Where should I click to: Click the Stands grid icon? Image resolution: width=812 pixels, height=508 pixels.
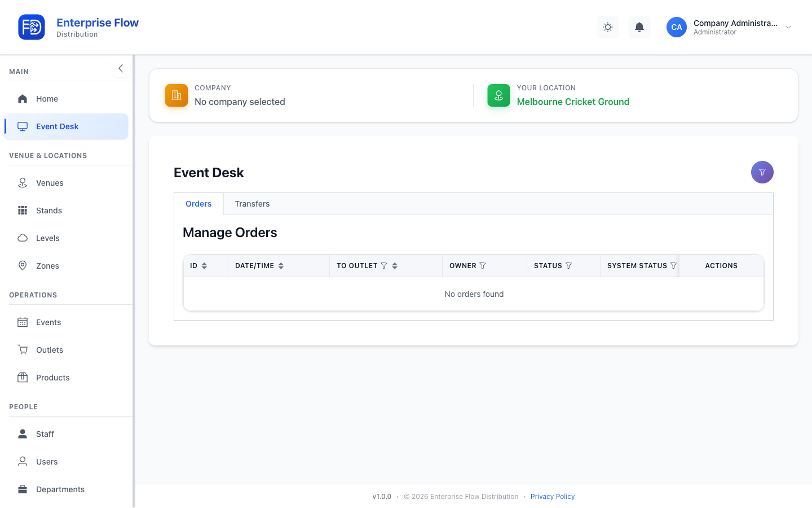(23, 211)
